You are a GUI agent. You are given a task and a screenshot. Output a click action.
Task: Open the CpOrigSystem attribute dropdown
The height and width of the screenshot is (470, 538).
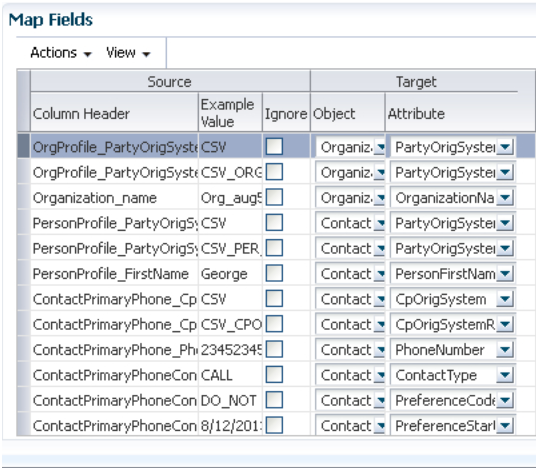505,299
